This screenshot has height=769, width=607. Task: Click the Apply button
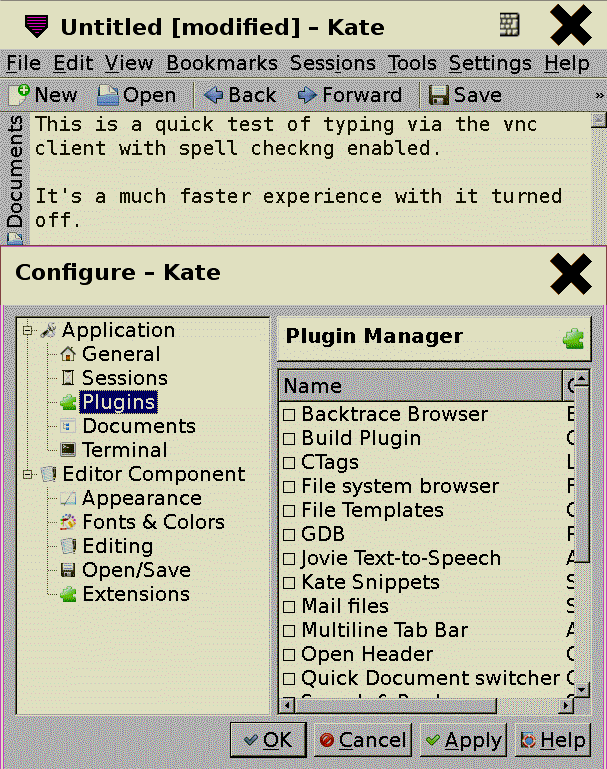(x=463, y=740)
